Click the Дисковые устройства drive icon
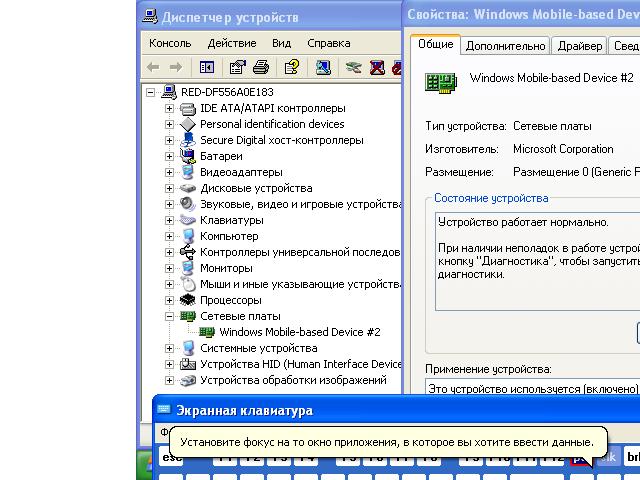 188,189
